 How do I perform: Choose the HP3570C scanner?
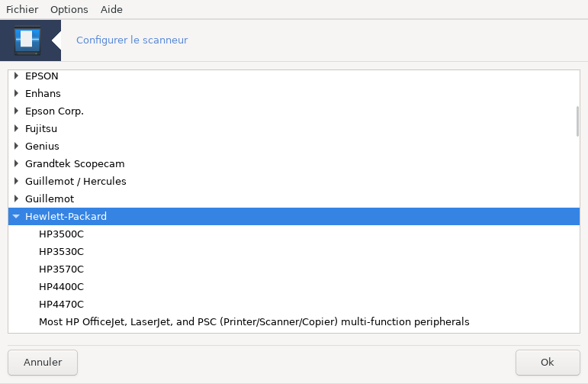(61, 269)
